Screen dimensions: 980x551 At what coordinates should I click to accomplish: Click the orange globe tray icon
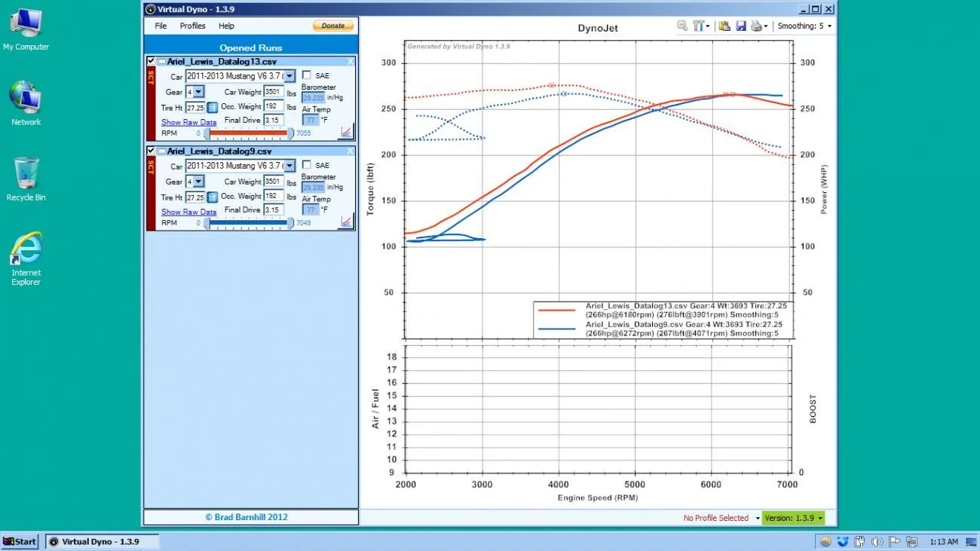click(825, 541)
